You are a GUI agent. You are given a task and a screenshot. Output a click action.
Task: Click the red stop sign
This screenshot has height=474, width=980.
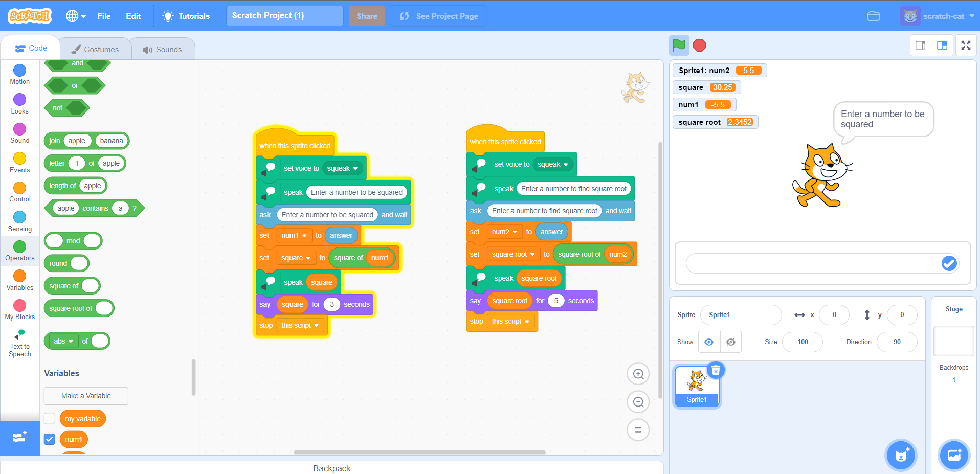[x=699, y=46]
